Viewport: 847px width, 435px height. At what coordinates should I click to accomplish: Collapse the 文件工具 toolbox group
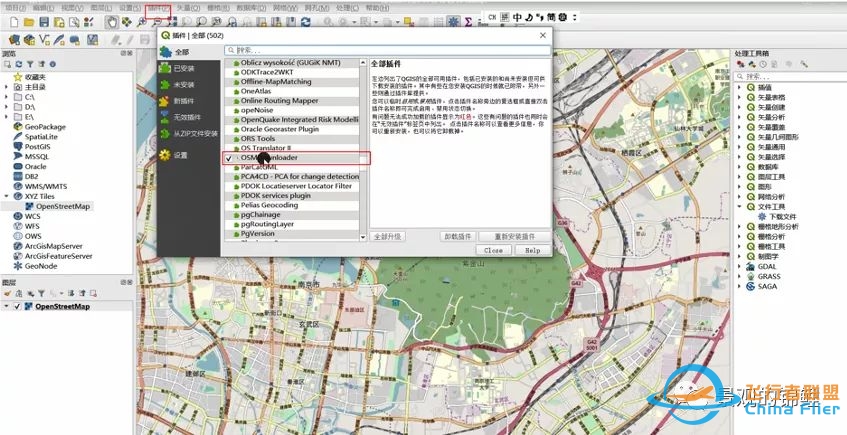tap(740, 206)
